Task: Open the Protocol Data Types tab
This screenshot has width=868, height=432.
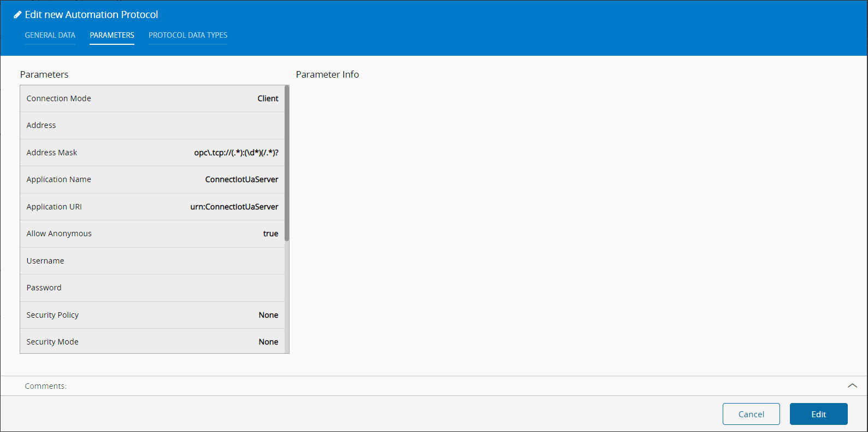Action: click(188, 35)
